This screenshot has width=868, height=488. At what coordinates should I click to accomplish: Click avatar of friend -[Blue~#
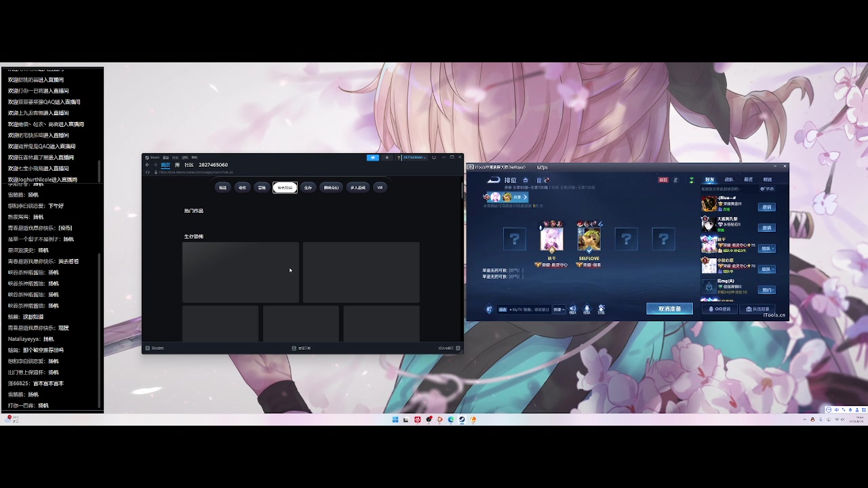(709, 204)
